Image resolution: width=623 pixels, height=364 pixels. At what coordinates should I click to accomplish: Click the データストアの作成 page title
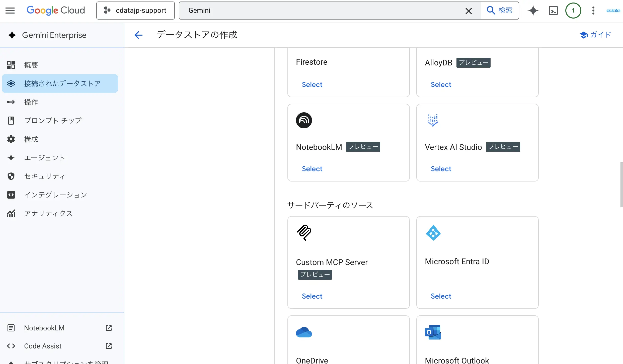point(197,35)
